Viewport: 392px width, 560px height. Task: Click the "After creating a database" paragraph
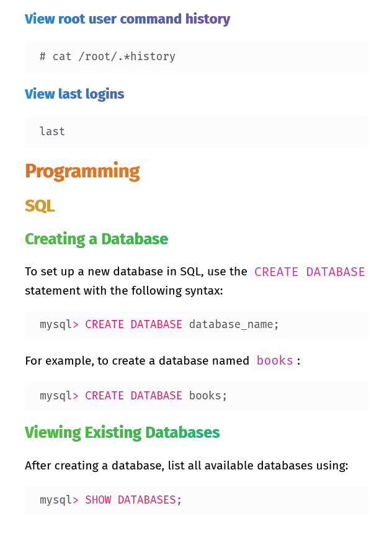(186, 465)
